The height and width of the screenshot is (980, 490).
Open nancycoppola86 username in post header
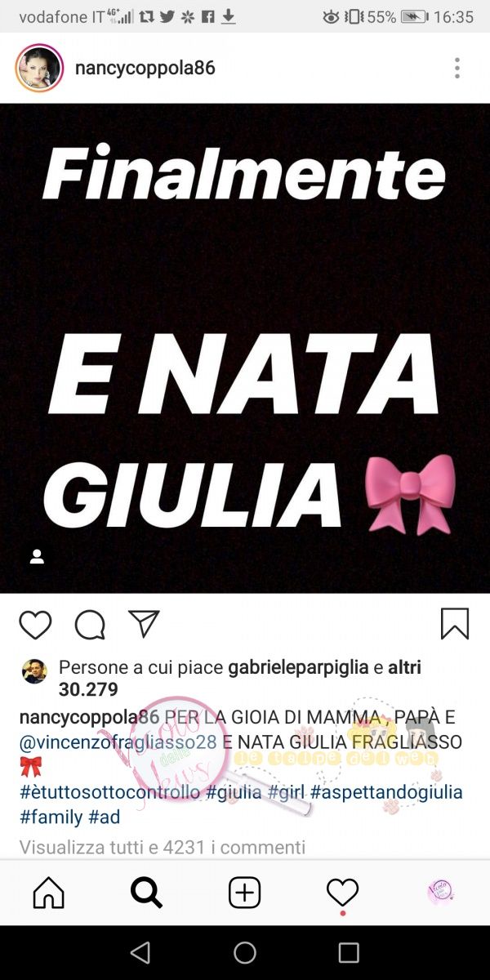pos(145,68)
